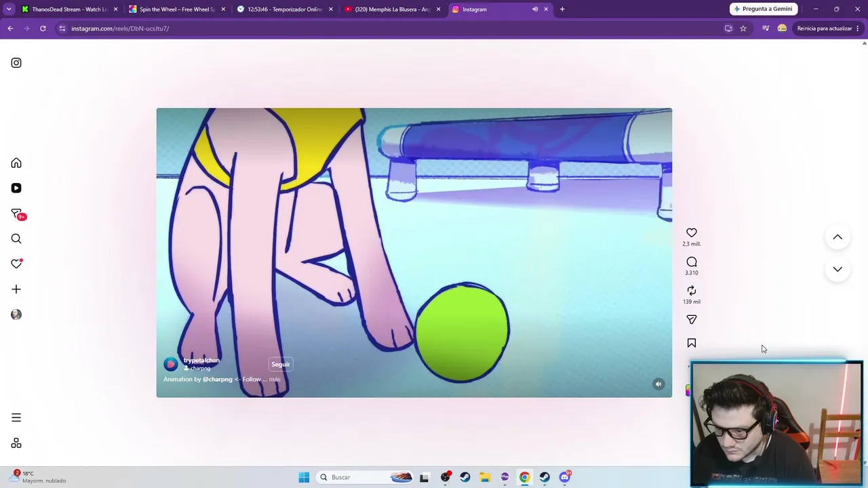Image resolution: width=868 pixels, height=488 pixels.
Task: Open Task View on taskbar
Action: click(x=425, y=477)
